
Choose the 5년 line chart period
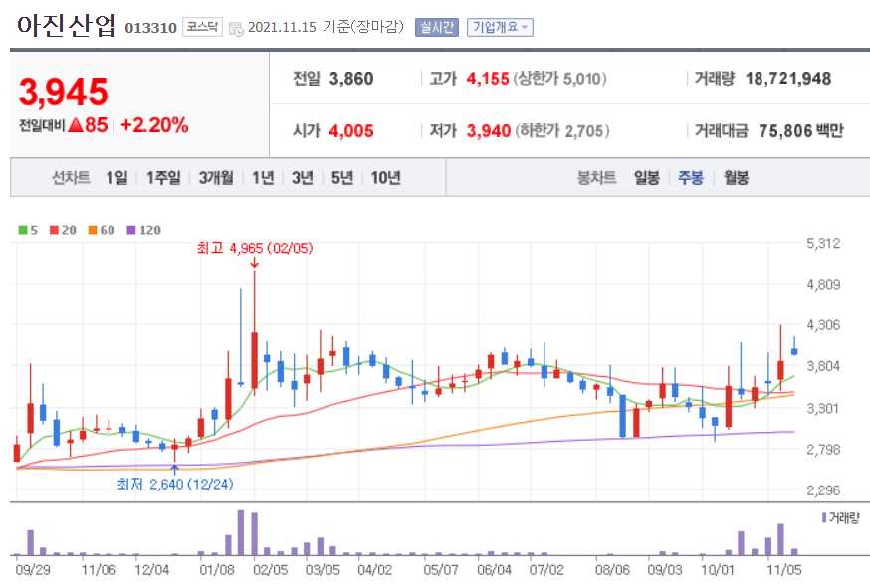click(342, 178)
